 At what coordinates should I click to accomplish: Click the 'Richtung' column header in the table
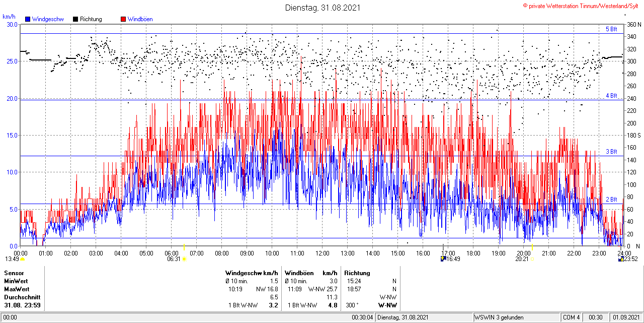point(357,273)
